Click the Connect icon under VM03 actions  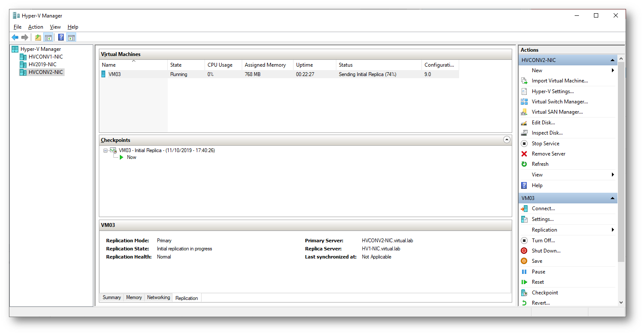click(524, 209)
